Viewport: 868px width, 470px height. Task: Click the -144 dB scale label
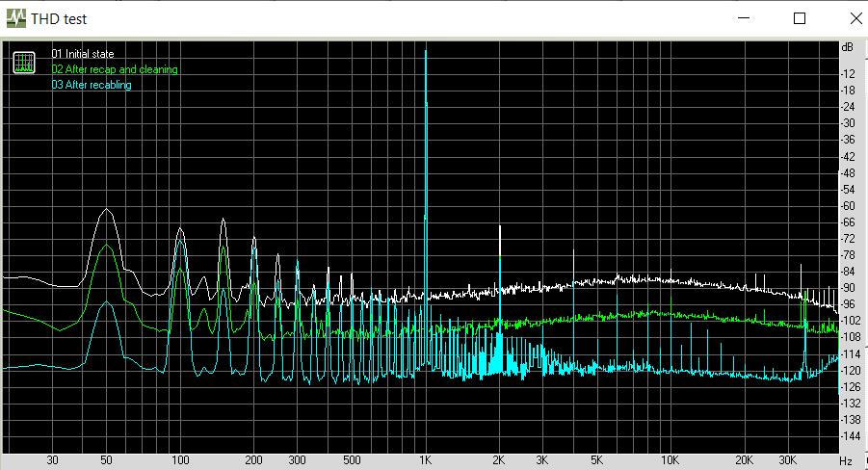pos(851,436)
